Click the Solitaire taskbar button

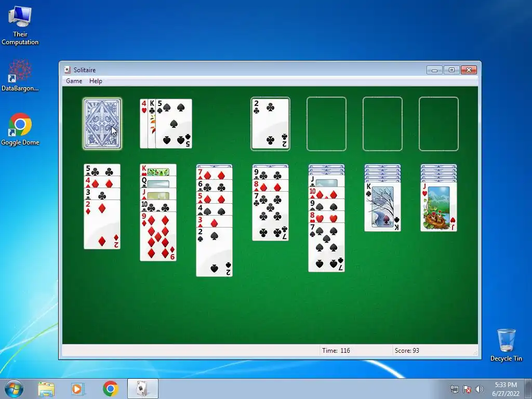(142, 389)
